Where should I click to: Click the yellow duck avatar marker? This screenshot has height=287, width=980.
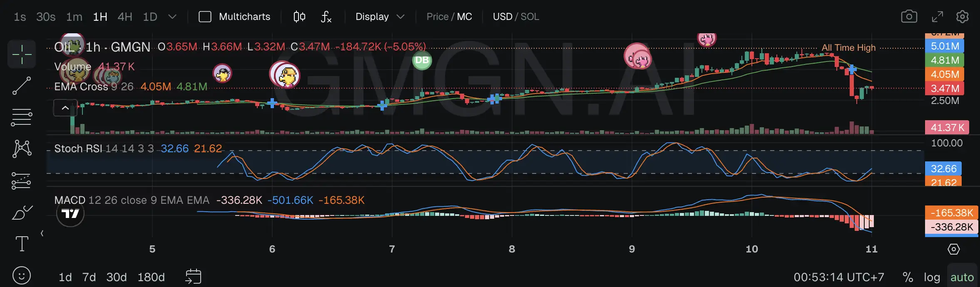coord(287,76)
